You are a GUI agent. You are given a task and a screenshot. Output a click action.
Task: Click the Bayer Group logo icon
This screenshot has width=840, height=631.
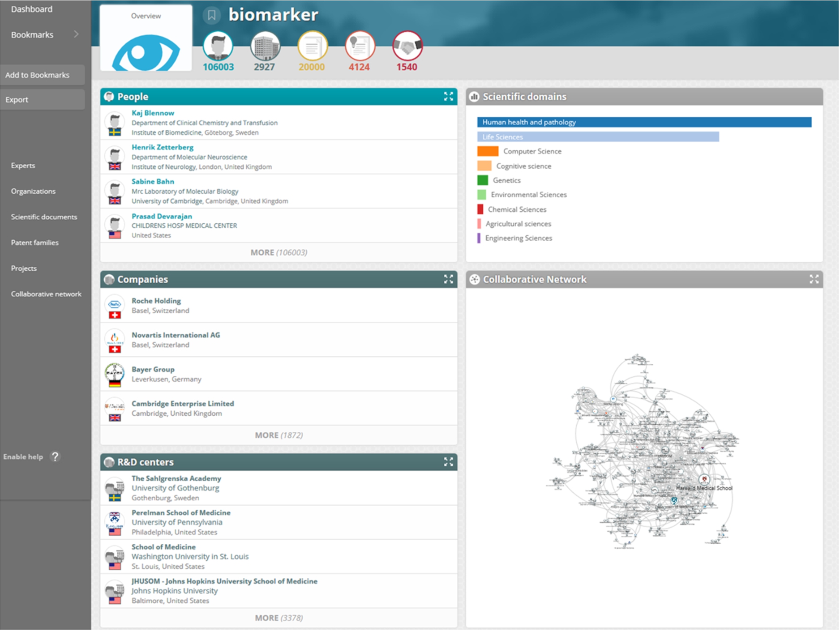(x=115, y=375)
